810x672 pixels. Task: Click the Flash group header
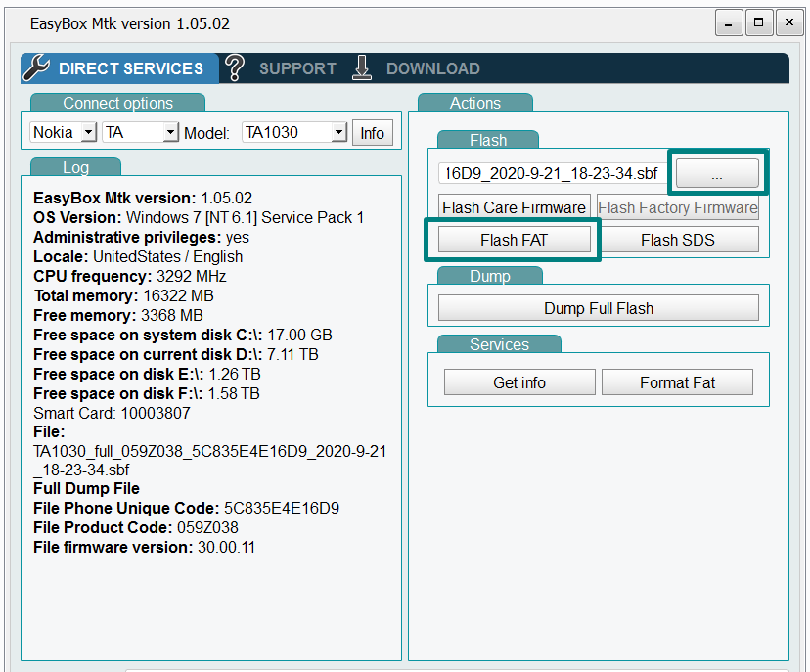pos(488,140)
